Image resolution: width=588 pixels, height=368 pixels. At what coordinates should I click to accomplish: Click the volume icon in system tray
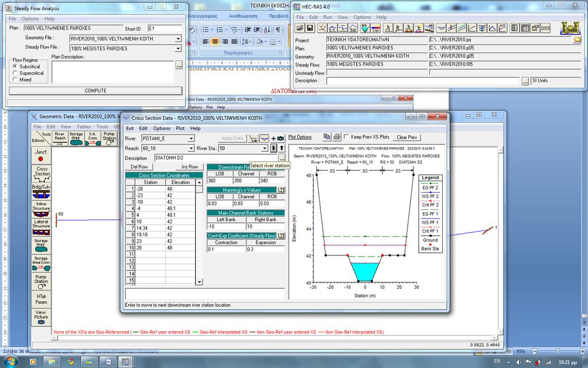pos(519,362)
